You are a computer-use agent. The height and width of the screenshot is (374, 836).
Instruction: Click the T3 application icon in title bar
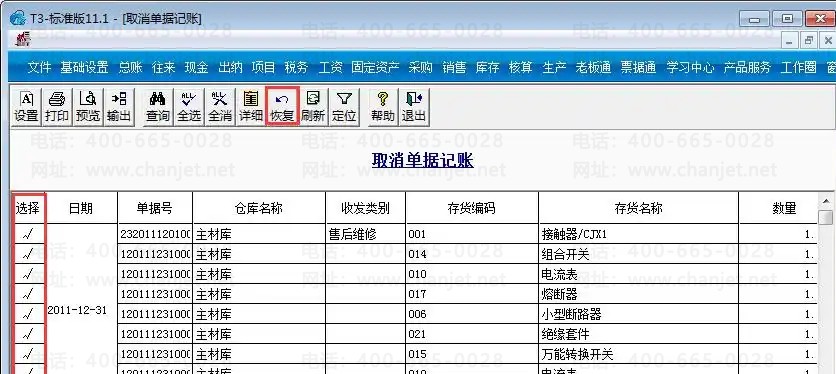(x=18, y=19)
